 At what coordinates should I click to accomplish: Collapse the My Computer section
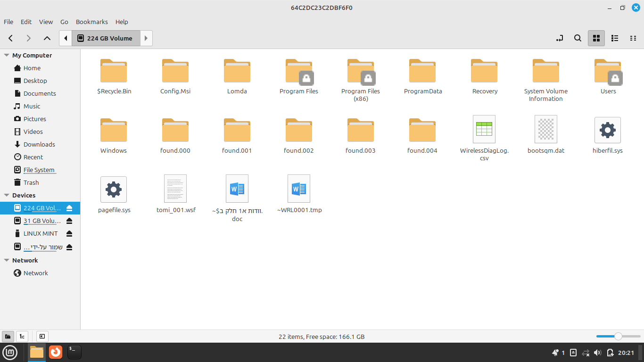point(7,55)
